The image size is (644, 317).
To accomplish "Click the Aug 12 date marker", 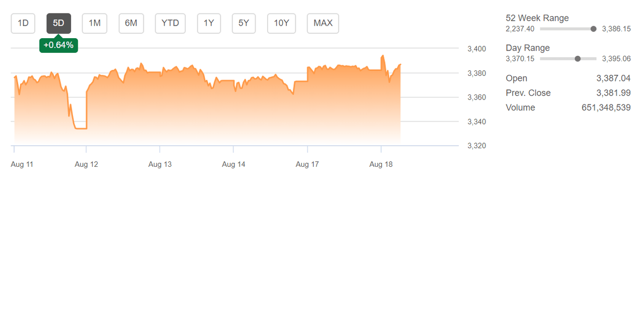I will pyautogui.click(x=86, y=164).
